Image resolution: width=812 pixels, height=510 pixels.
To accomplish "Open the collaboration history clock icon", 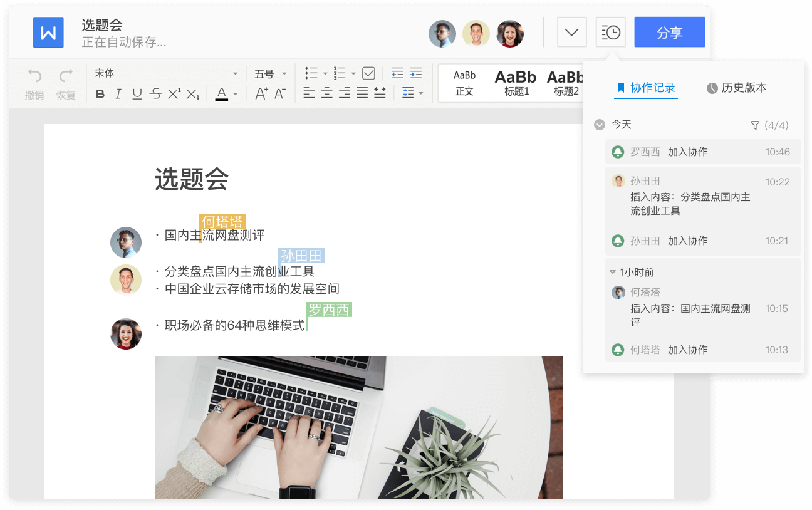I will coord(610,32).
